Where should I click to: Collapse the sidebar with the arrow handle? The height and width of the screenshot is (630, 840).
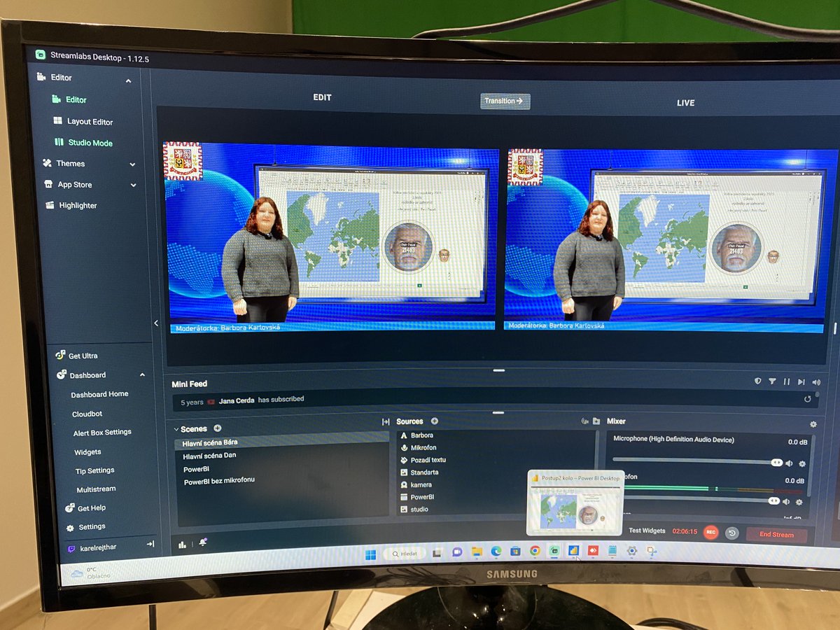[156, 323]
